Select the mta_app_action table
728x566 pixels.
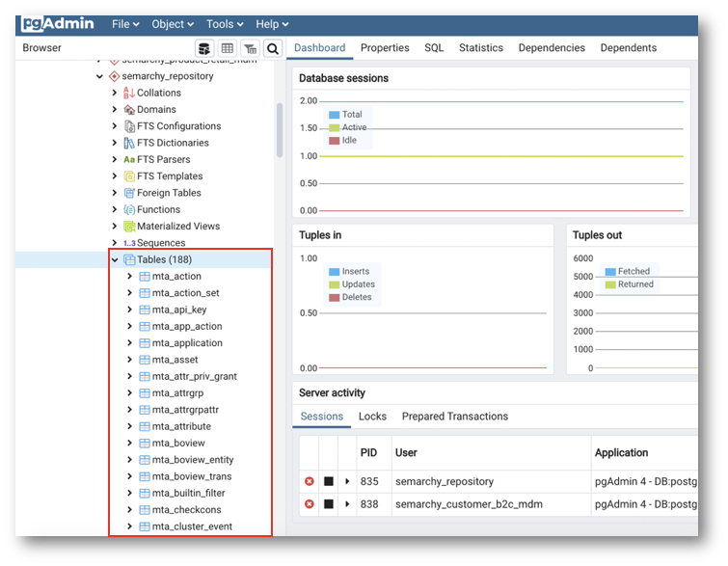click(187, 327)
